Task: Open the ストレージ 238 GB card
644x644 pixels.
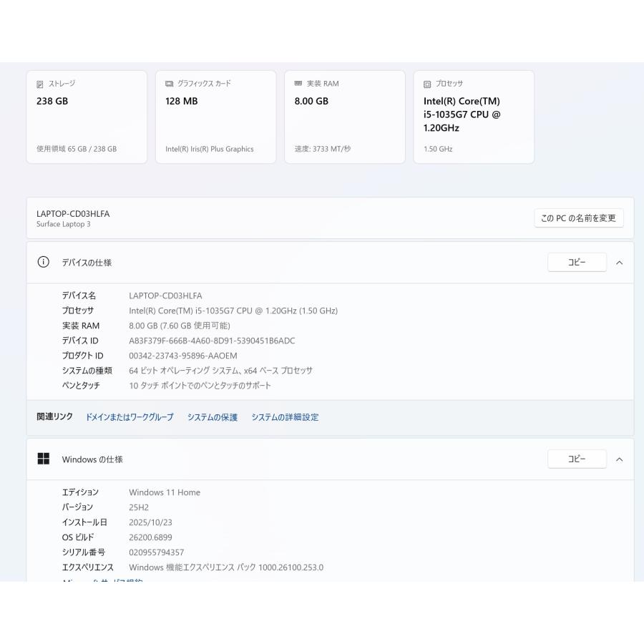Action: click(87, 117)
